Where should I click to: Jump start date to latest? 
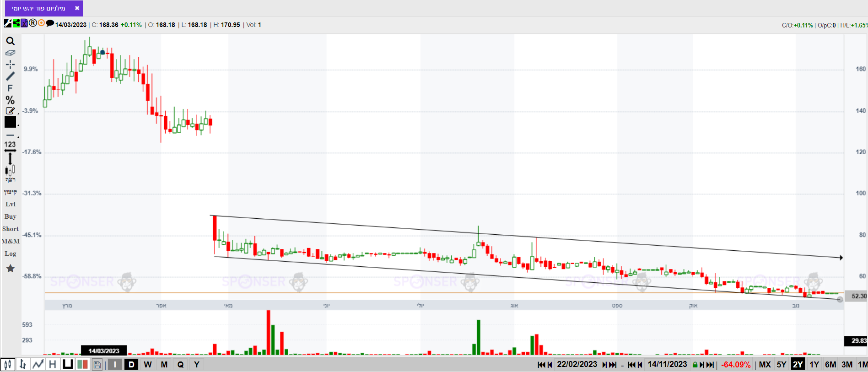pos(613,365)
